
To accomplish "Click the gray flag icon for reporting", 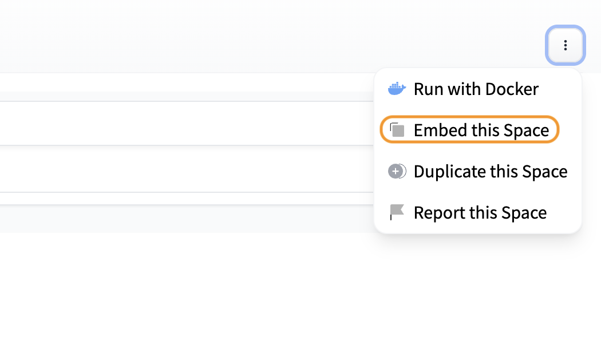I will (x=397, y=212).
